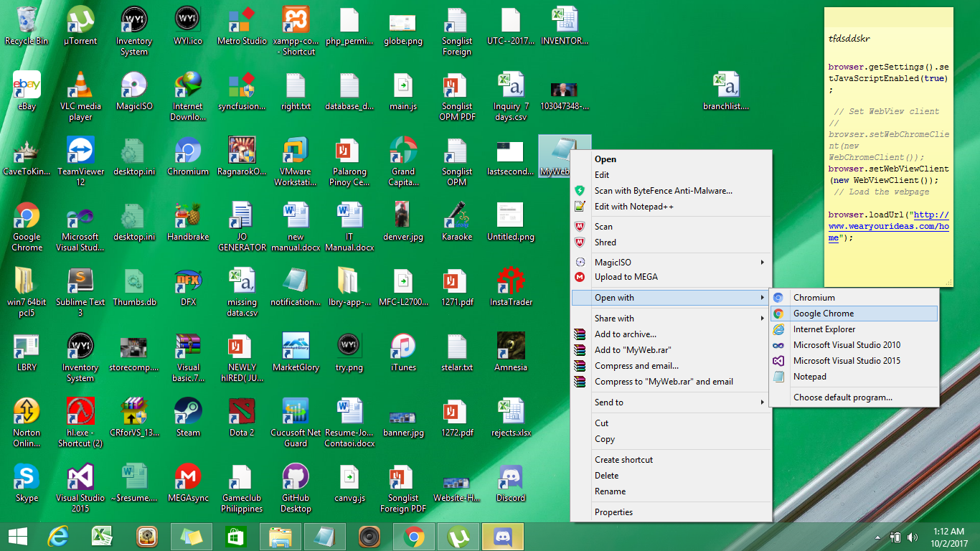Open with Microsoft Visual Studio 2010

[x=854, y=345]
